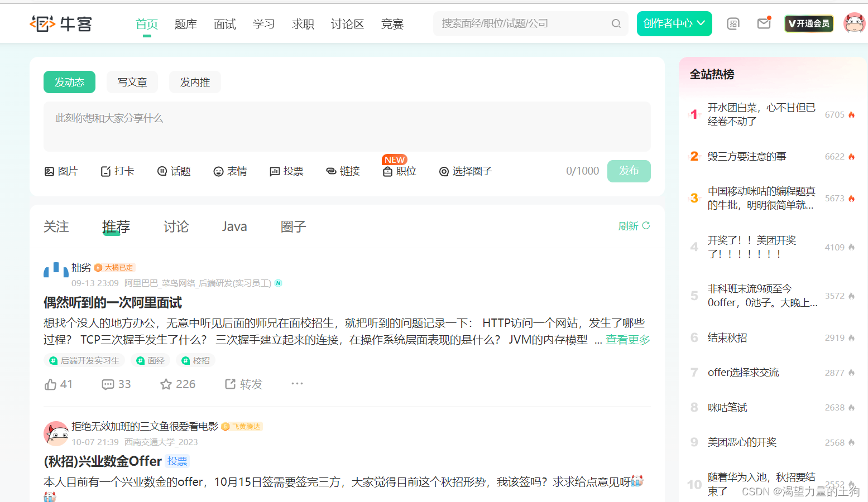Click the 投票 poll creation icon

click(x=286, y=171)
